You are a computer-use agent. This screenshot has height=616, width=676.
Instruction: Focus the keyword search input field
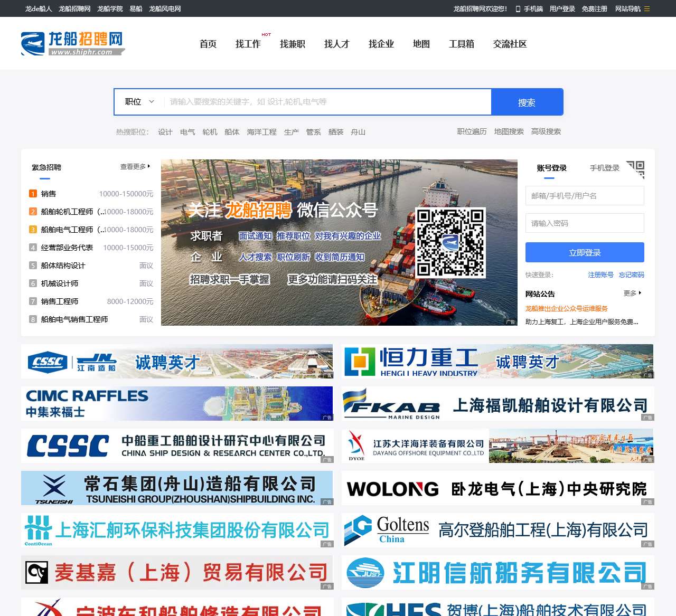coord(327,102)
